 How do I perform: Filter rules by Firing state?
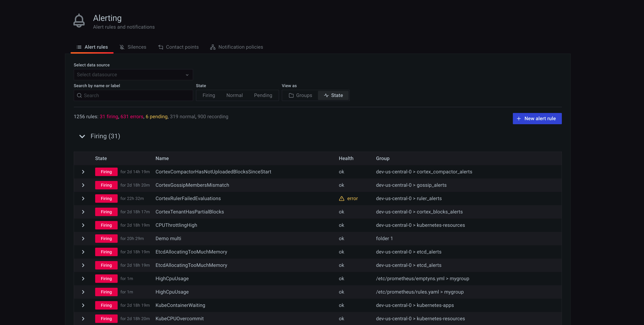(209, 95)
